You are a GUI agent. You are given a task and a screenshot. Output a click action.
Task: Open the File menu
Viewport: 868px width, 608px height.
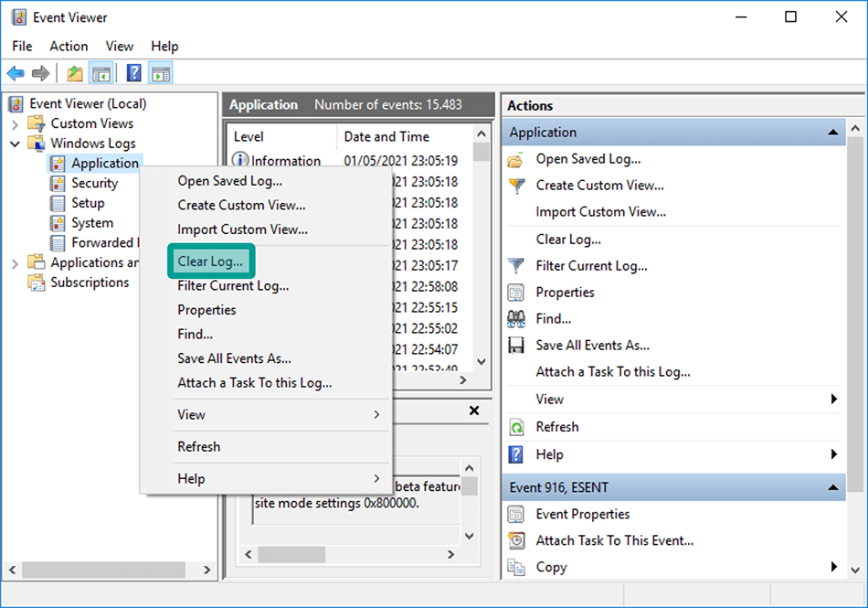[x=22, y=46]
